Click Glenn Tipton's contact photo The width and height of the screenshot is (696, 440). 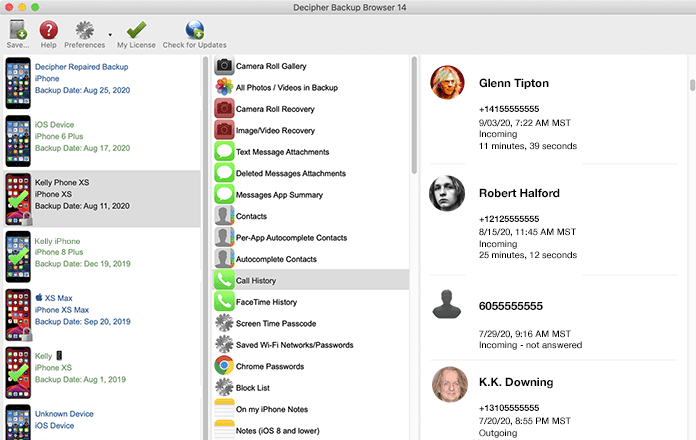pos(447,83)
